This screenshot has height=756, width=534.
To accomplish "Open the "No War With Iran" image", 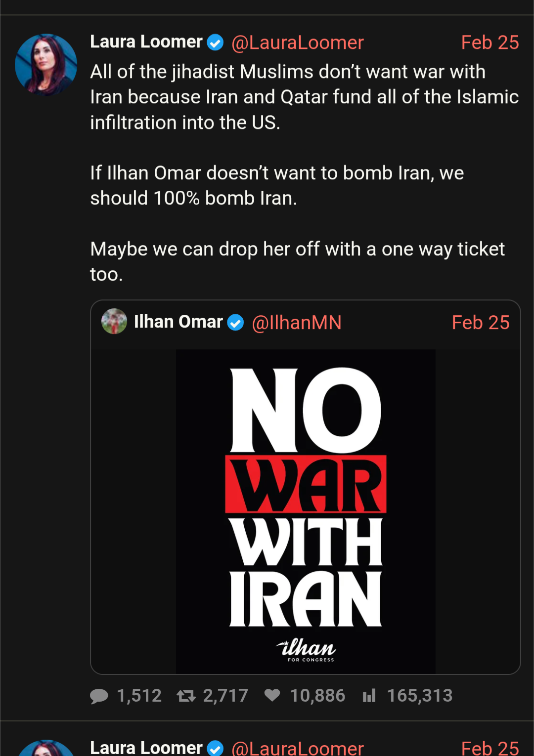I will (x=306, y=511).
